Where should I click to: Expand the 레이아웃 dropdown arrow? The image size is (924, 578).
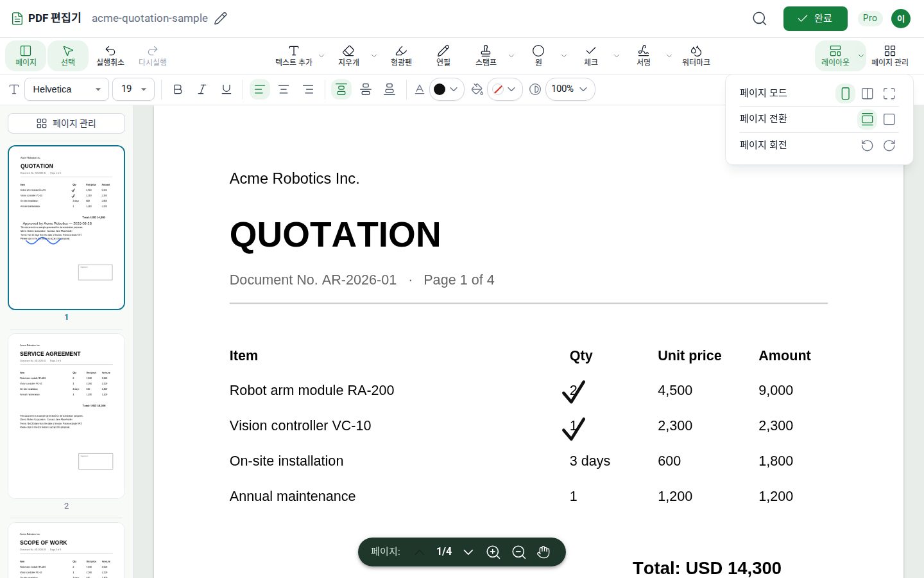pos(861,56)
